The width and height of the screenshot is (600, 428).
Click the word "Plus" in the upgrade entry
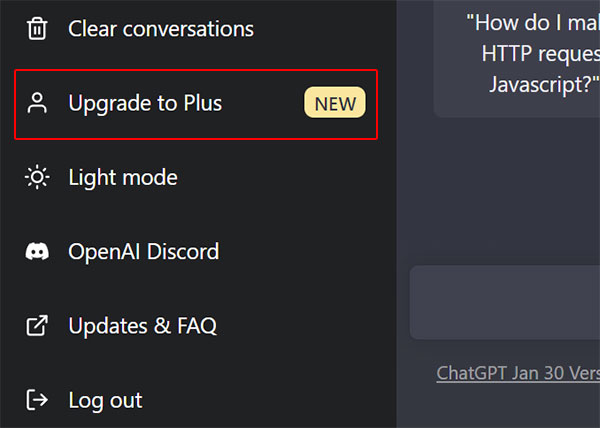pos(203,103)
